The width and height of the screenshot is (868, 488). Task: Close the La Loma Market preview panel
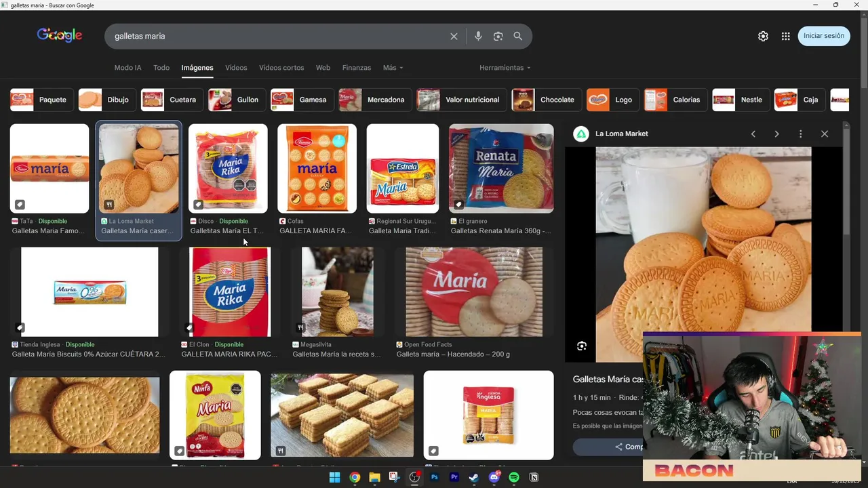pos(825,134)
